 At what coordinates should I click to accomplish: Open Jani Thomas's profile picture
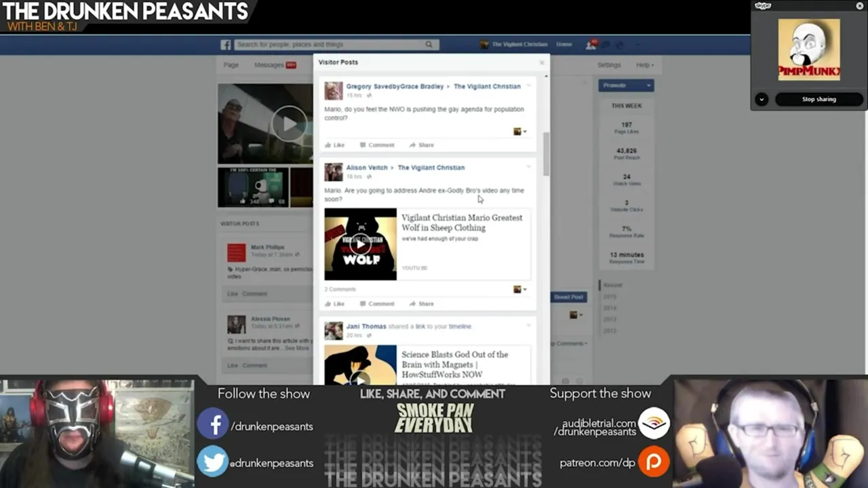[x=333, y=331]
